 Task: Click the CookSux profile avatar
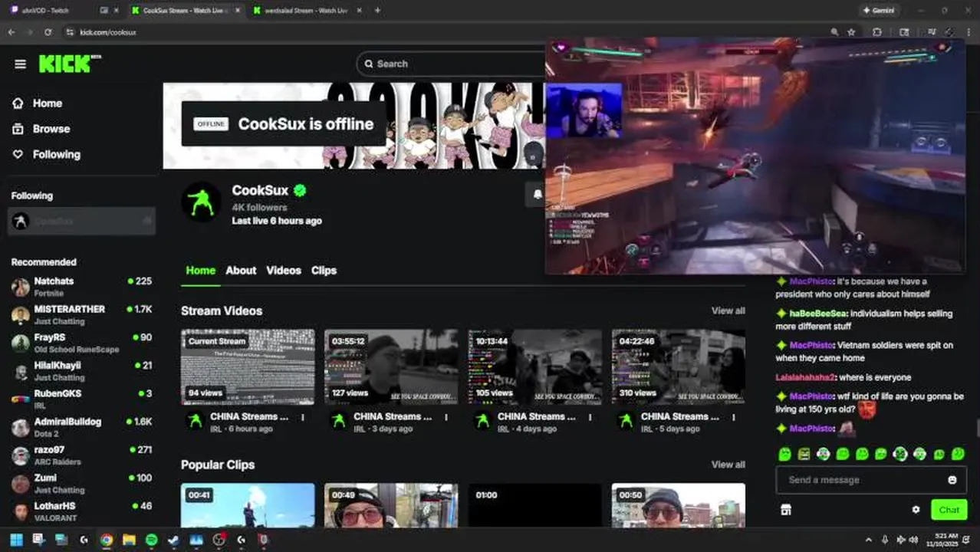tap(201, 202)
